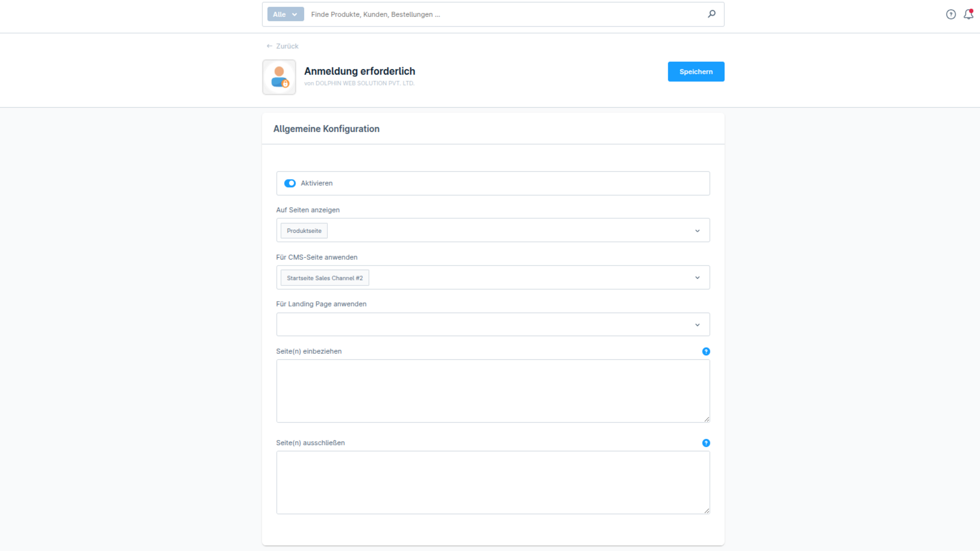Click the Aktivieren label text
The width and height of the screenshot is (980, 551).
[316, 183]
